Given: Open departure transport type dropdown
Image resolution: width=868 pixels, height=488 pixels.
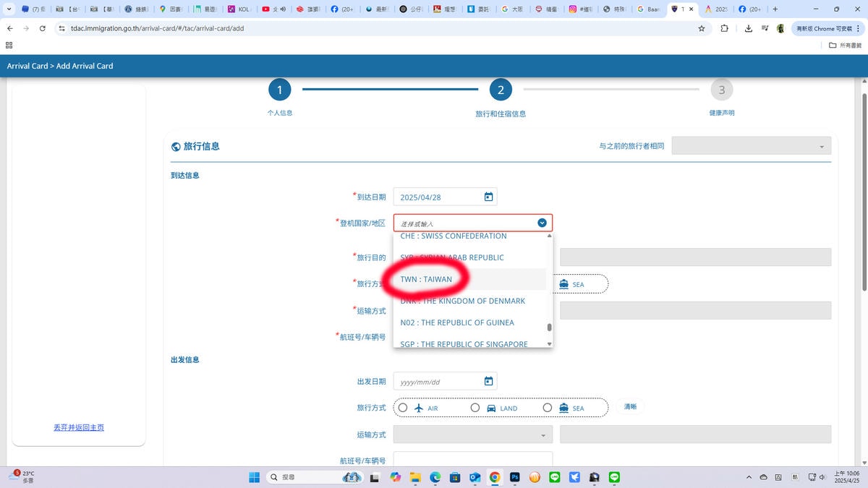Looking at the screenshot, I should (x=473, y=435).
